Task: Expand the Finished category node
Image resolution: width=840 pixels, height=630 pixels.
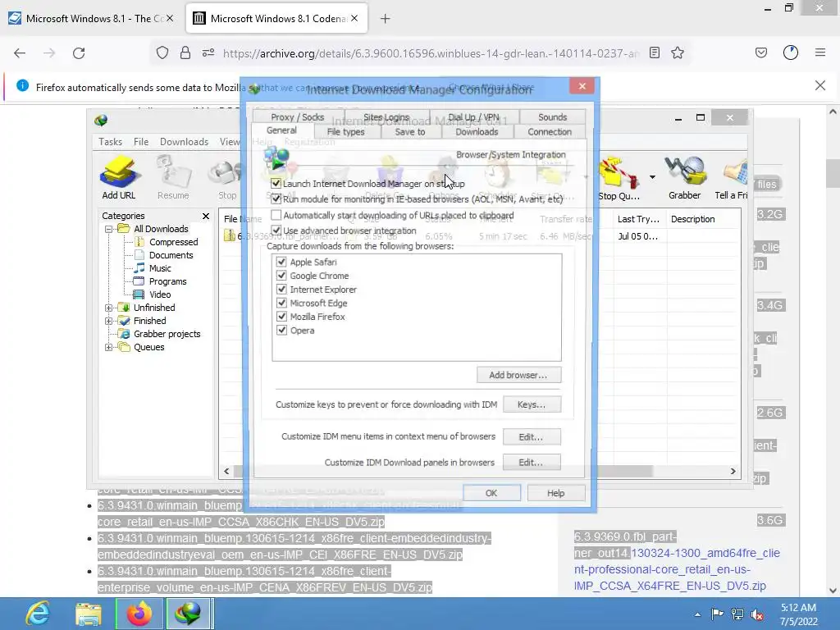Action: (x=109, y=321)
